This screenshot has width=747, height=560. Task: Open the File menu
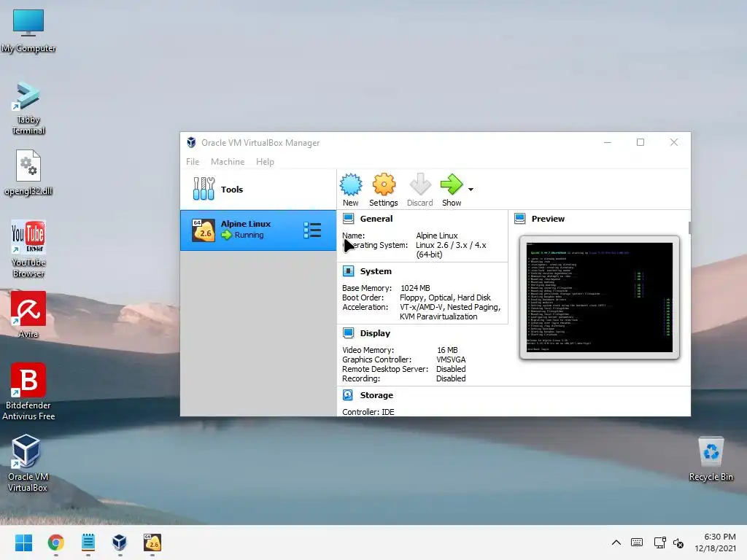tap(193, 161)
